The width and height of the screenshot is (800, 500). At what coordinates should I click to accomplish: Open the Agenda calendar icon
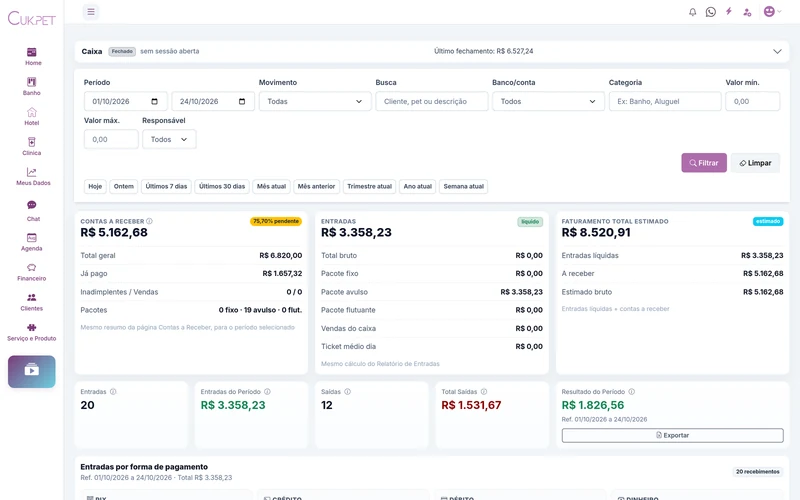click(32, 238)
